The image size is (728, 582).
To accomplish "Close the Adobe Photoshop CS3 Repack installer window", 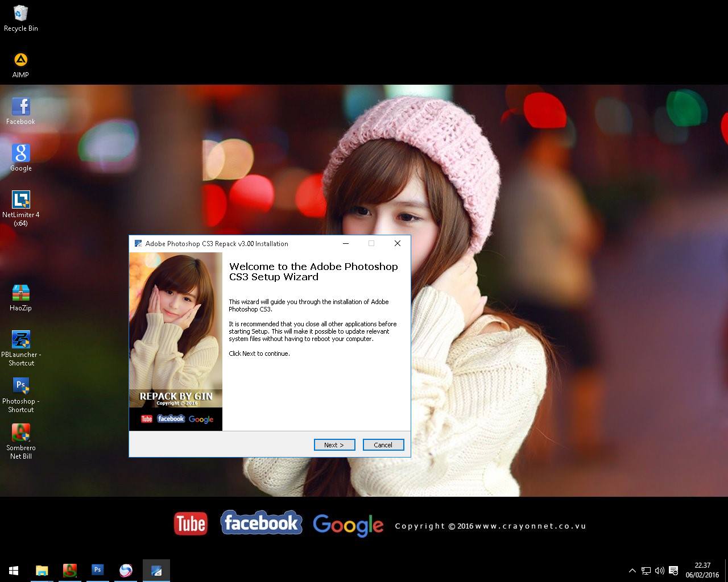I will (x=398, y=243).
